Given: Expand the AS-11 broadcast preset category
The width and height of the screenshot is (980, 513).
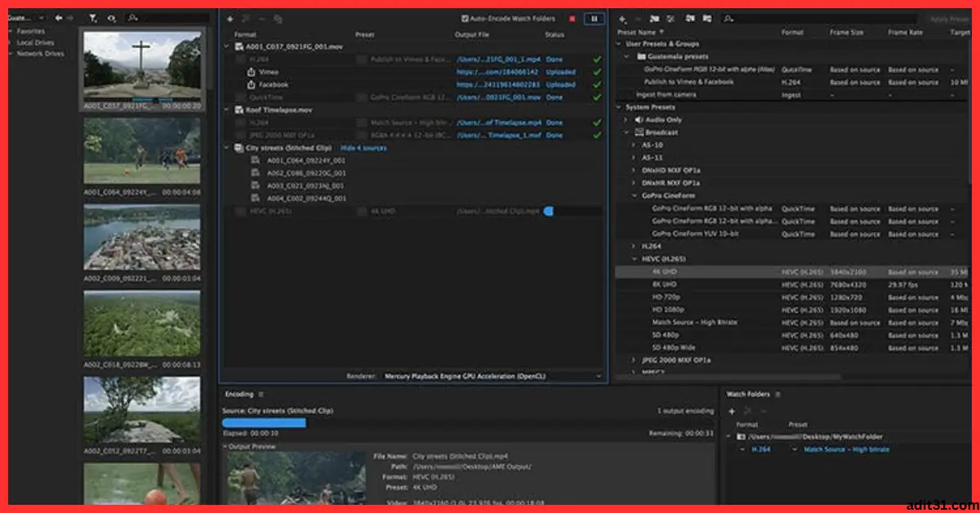Looking at the screenshot, I should 634,158.
